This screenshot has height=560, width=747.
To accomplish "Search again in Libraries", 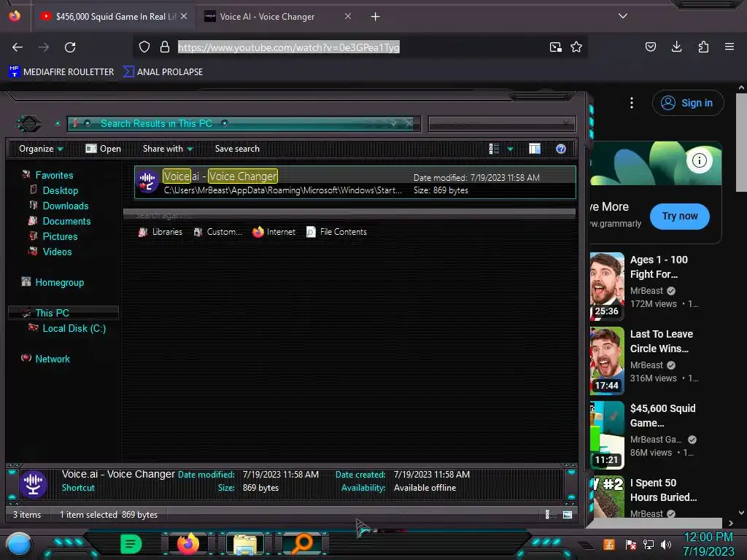I will pos(160,232).
